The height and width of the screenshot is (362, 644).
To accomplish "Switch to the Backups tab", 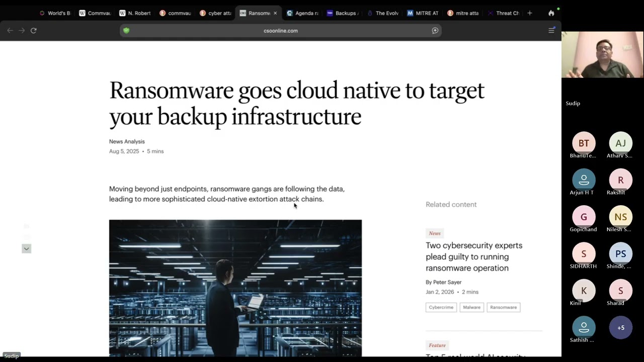I will (x=342, y=13).
